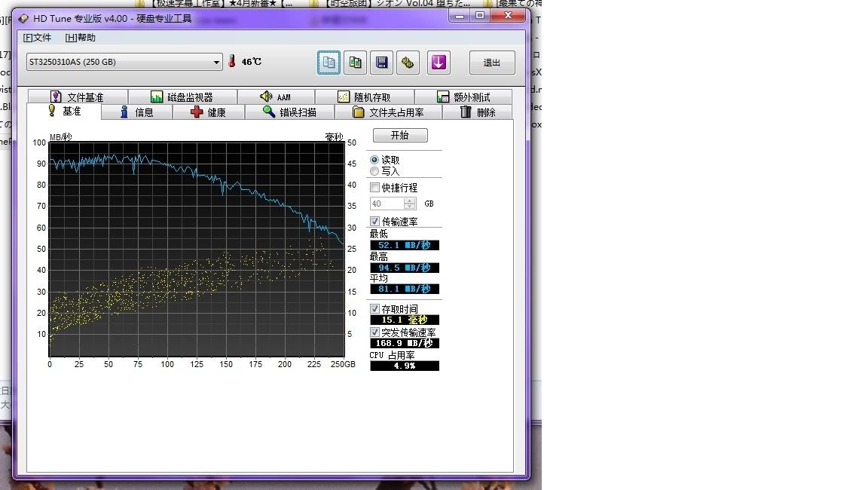
Task: Click the copy text to clipboard icon
Action: coord(329,63)
